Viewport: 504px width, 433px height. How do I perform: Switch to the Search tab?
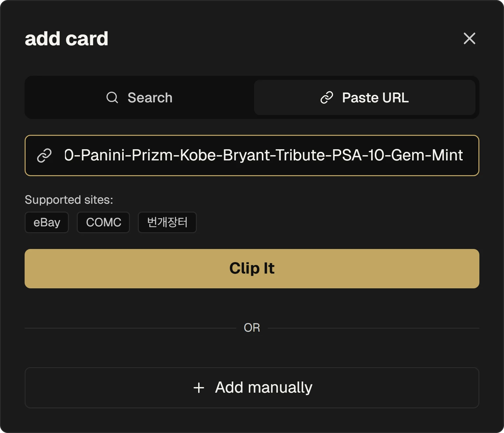coord(139,98)
